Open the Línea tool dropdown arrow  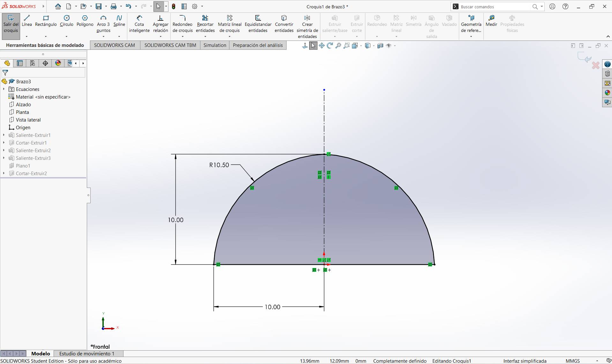coord(27,36)
